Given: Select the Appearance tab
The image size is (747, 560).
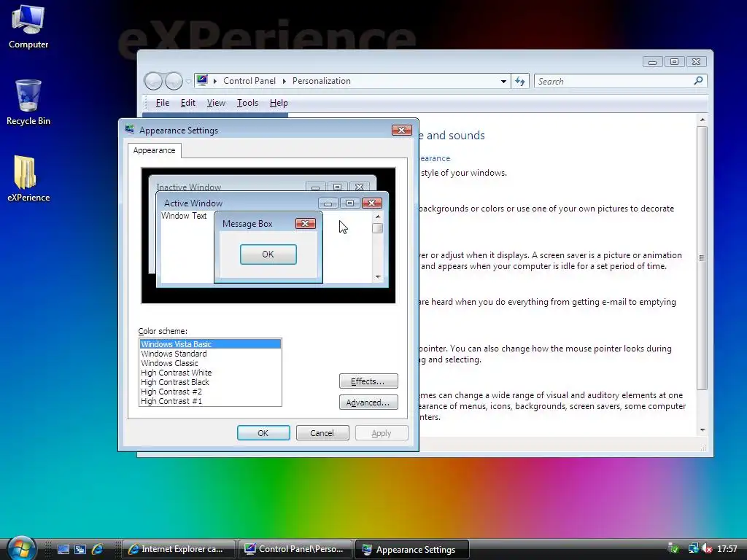Looking at the screenshot, I should click(x=155, y=150).
